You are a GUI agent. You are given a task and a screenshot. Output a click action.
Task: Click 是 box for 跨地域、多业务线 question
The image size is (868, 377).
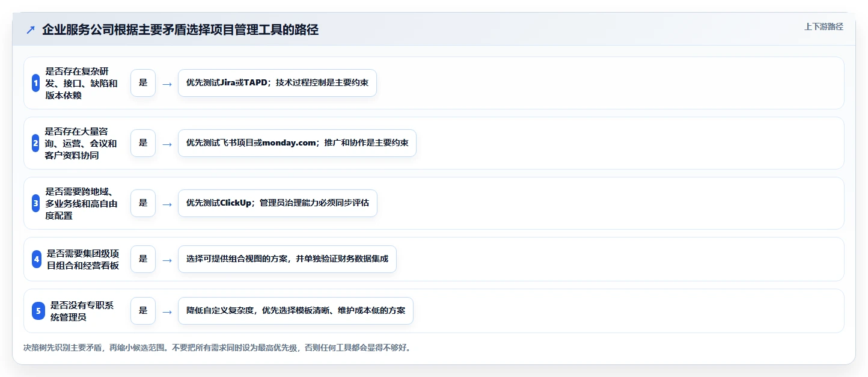coord(143,203)
